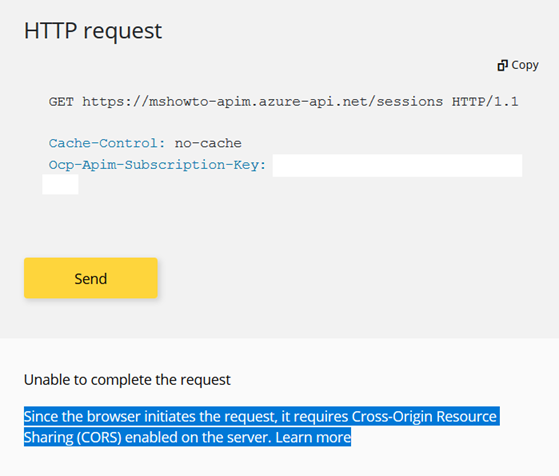Select the Cache-Control header name
The height and width of the screenshot is (476, 559).
pyautogui.click(x=107, y=143)
